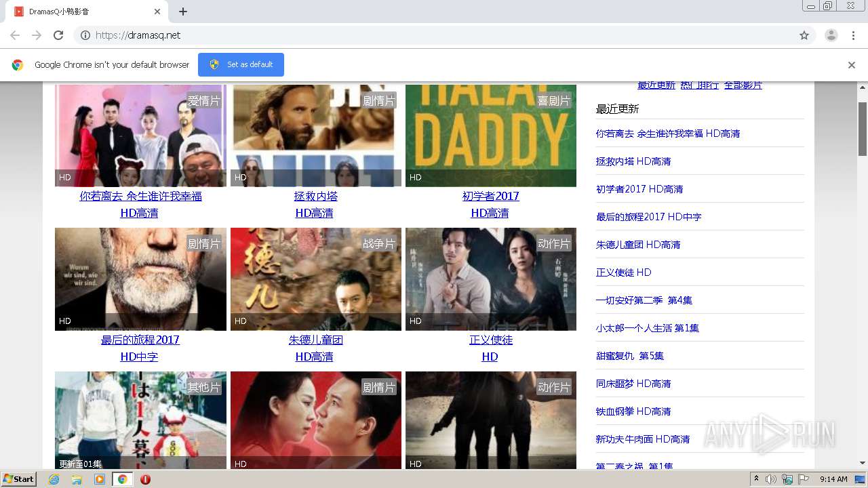Open the 你若离去 余生谁许我幸福 poster thumbnail
The height and width of the screenshot is (488, 868).
click(x=140, y=136)
